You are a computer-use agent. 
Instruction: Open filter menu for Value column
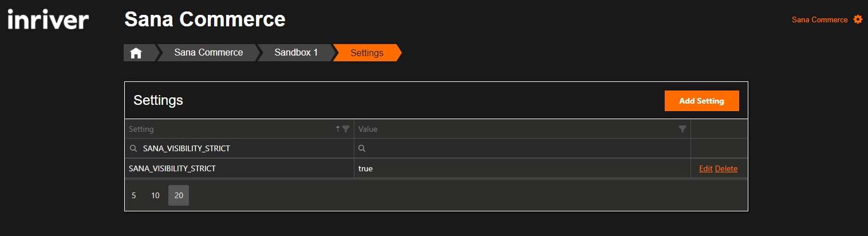pyautogui.click(x=682, y=129)
